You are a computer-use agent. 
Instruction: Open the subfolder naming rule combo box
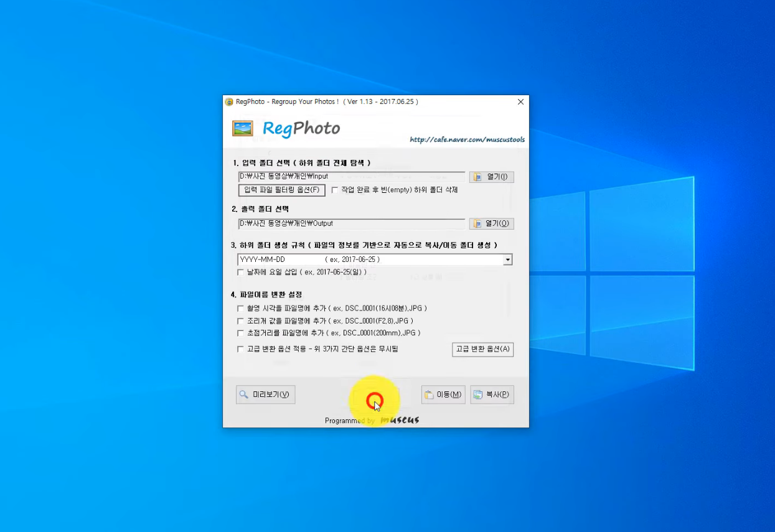click(x=375, y=259)
